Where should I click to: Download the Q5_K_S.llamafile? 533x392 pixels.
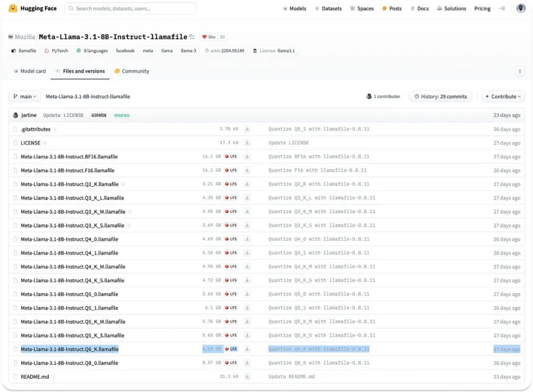pos(247,336)
